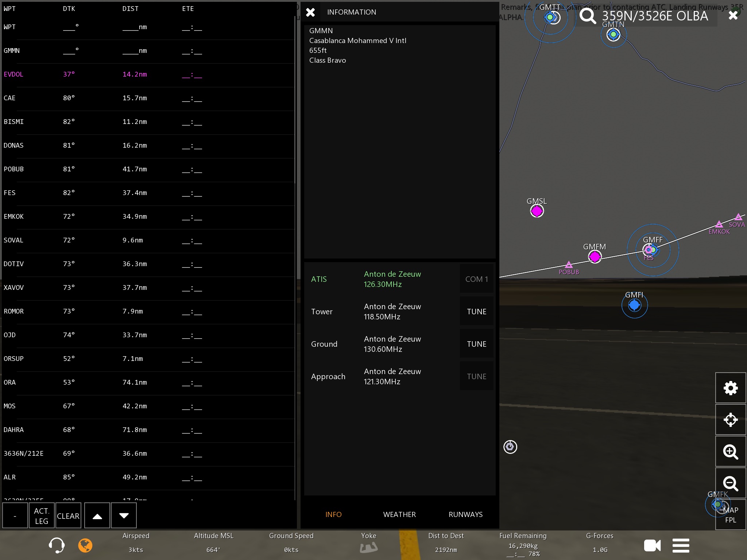The width and height of the screenshot is (747, 560).
Task: Open ATC headset icon
Action: point(57,545)
